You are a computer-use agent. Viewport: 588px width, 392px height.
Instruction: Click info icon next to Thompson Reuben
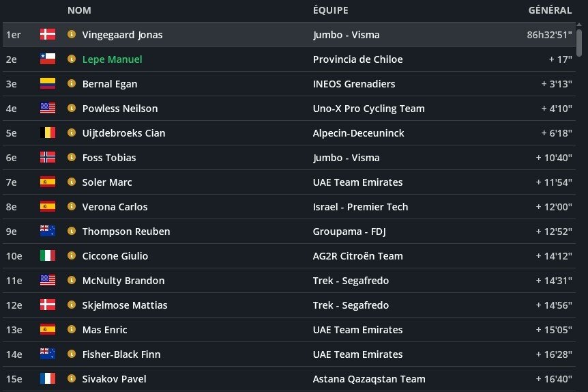(x=72, y=232)
